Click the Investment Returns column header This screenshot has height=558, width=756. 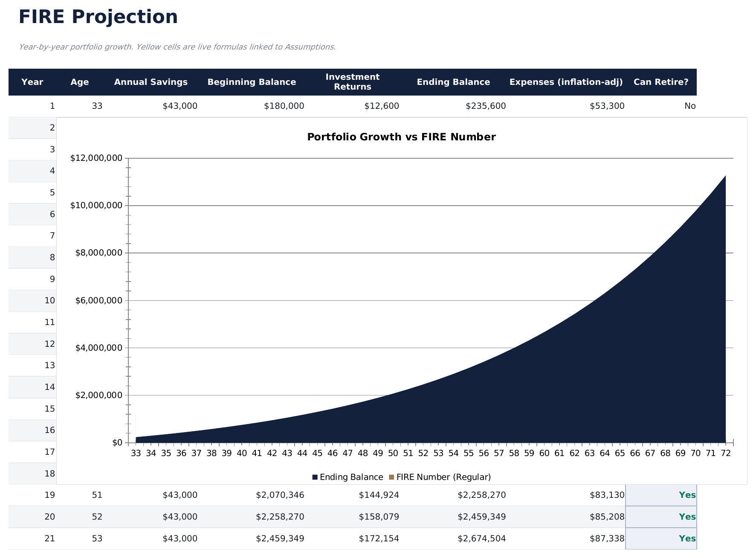tap(352, 82)
